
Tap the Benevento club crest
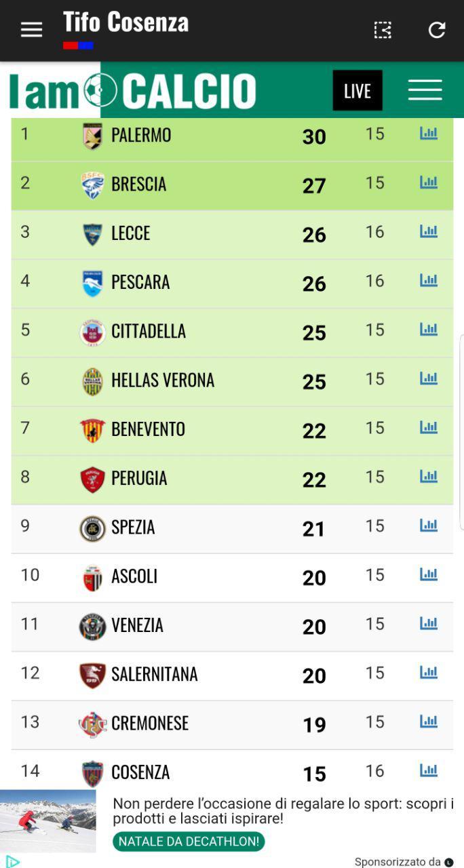tap(92, 430)
